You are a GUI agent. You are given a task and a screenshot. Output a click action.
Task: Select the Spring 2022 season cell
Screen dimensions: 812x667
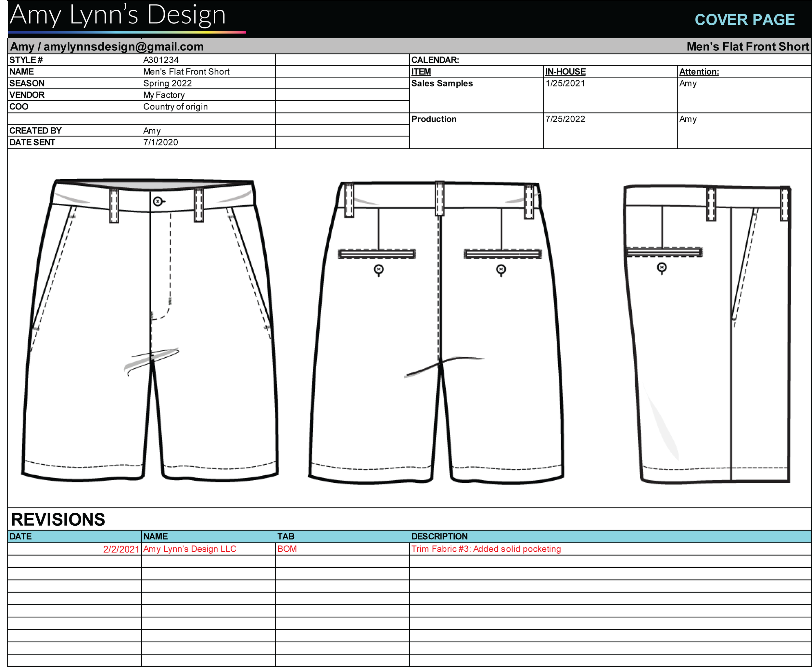[168, 83]
